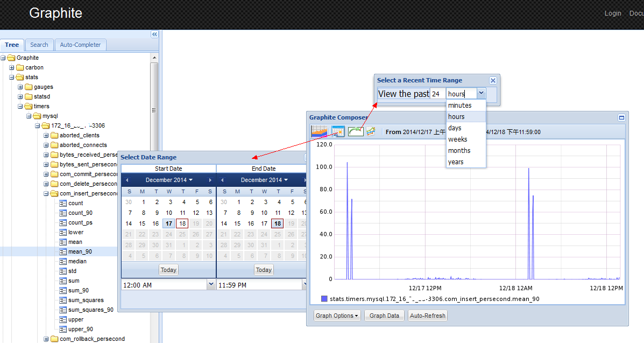Select the upper_90 metric
Viewport: 644px width, 343px height.
coord(81,329)
